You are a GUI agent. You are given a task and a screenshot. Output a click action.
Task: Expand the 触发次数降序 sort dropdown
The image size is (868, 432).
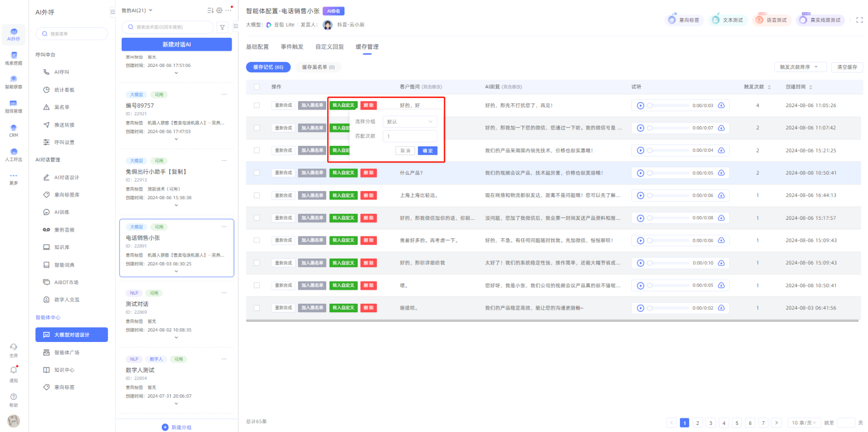tap(798, 67)
